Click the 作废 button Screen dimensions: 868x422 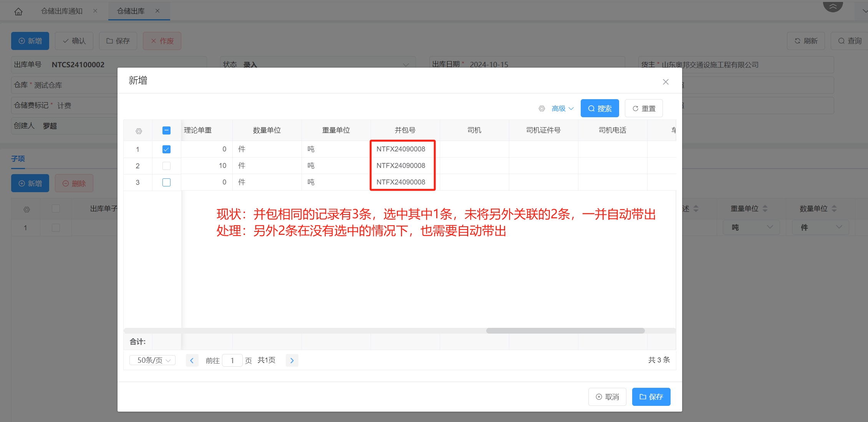click(x=162, y=41)
